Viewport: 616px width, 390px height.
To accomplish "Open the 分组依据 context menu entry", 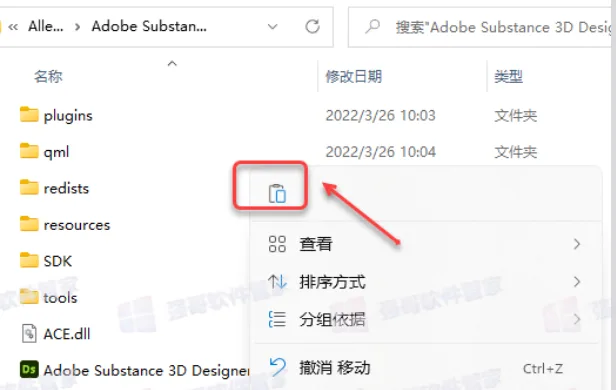I will click(425, 319).
